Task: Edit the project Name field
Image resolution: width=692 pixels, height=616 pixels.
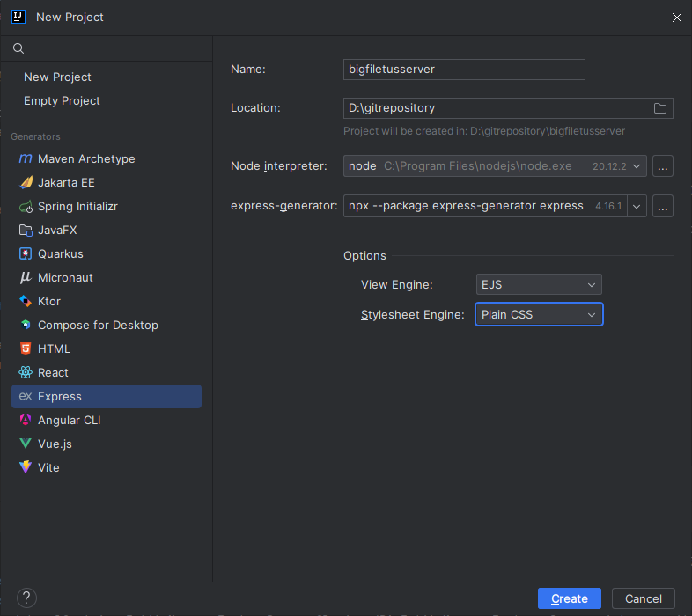Action: 464,70
